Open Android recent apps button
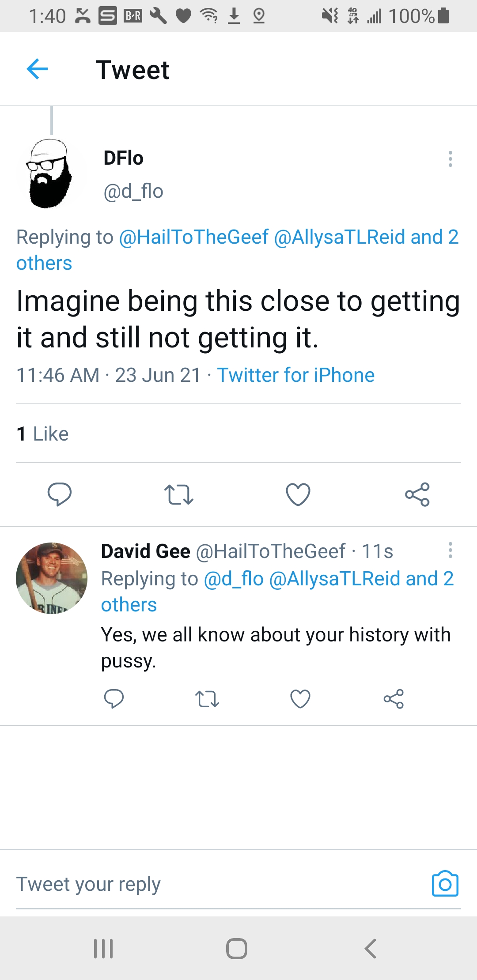The height and width of the screenshot is (980, 477). [103, 948]
